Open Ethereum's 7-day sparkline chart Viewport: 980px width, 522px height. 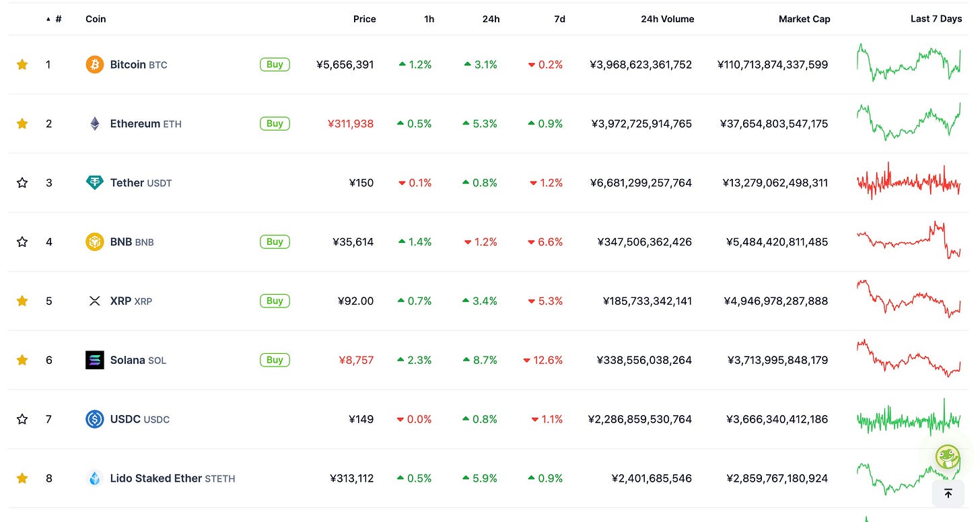pos(909,121)
